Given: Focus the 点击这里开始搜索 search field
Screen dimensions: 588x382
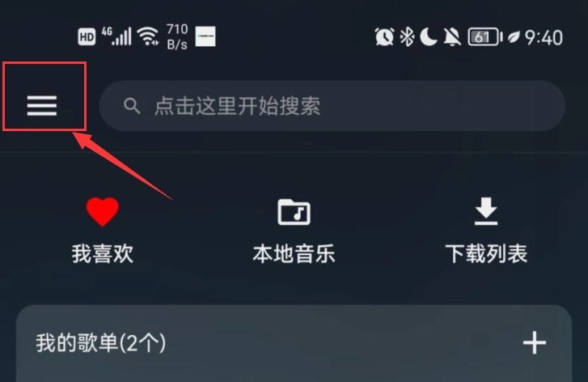Looking at the screenshot, I should pos(332,106).
